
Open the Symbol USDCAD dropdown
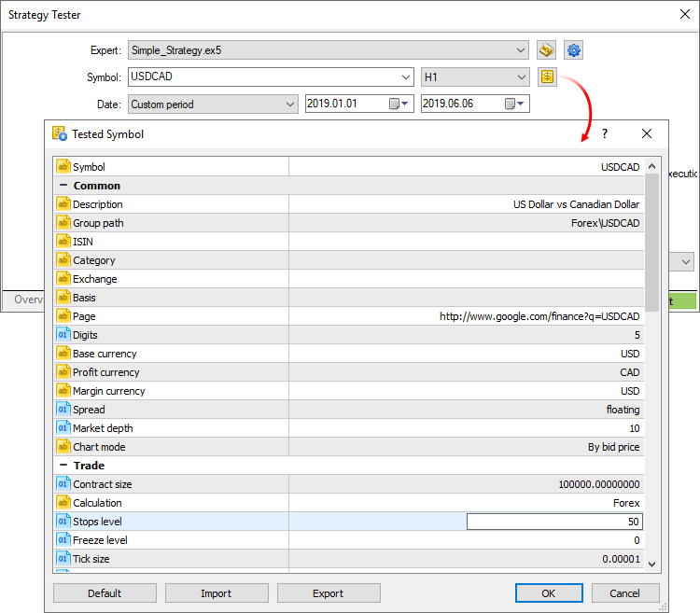[405, 77]
